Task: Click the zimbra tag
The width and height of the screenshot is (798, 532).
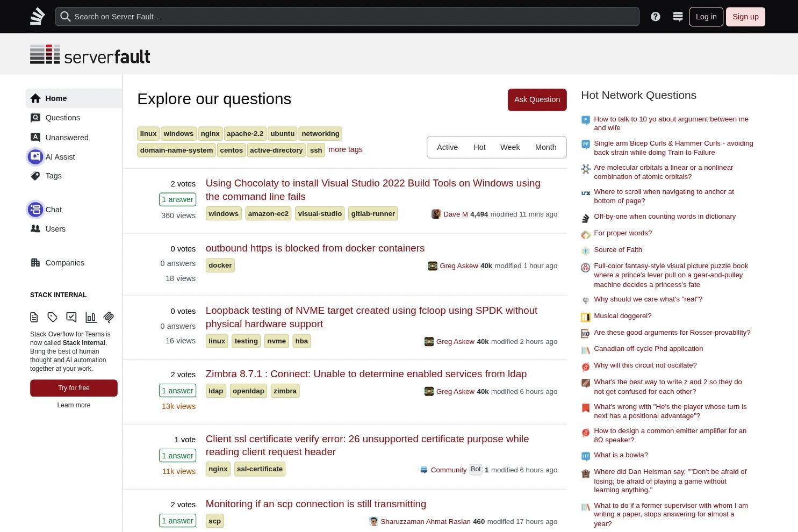Action: (x=285, y=391)
